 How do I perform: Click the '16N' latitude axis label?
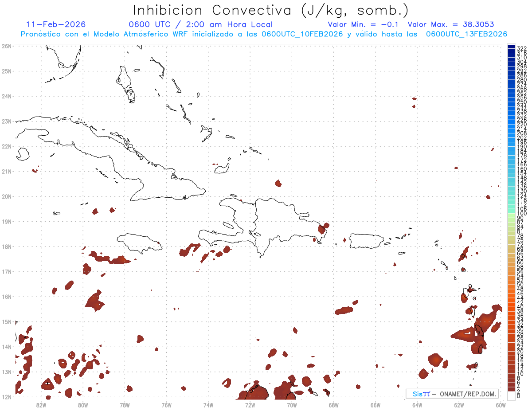7,297
